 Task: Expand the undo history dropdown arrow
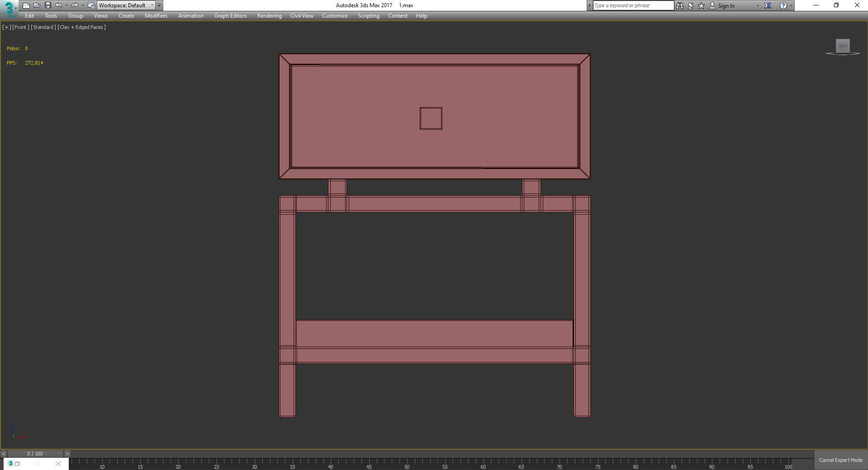point(66,5)
